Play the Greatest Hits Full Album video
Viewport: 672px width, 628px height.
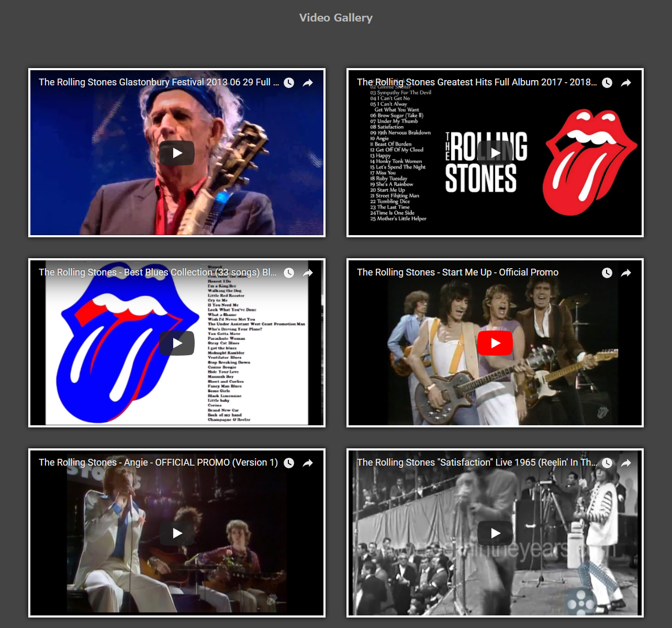(x=495, y=153)
